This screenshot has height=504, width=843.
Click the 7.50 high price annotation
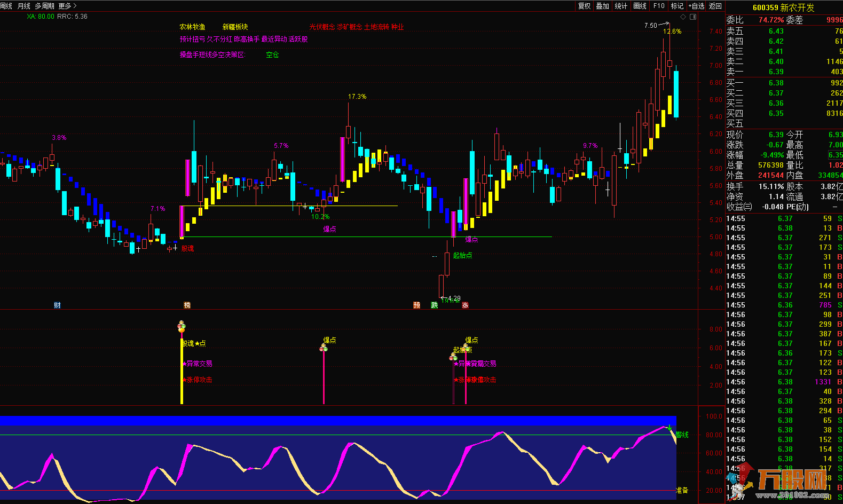(651, 26)
